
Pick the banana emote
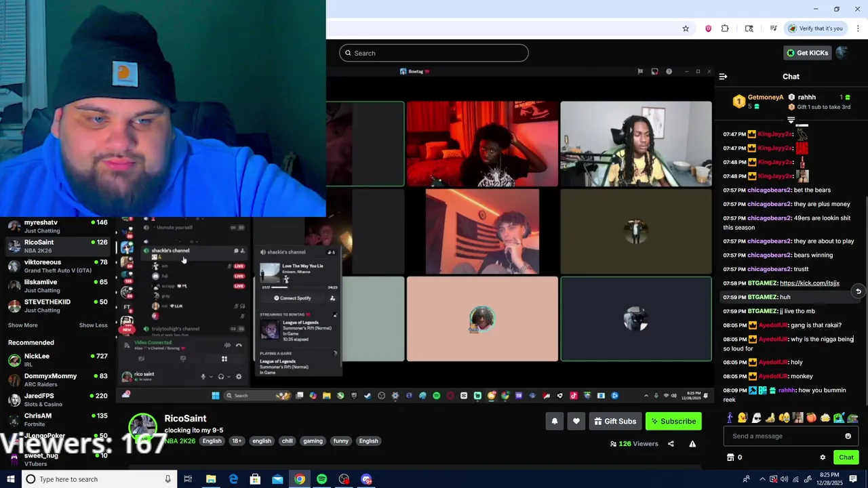770,418
